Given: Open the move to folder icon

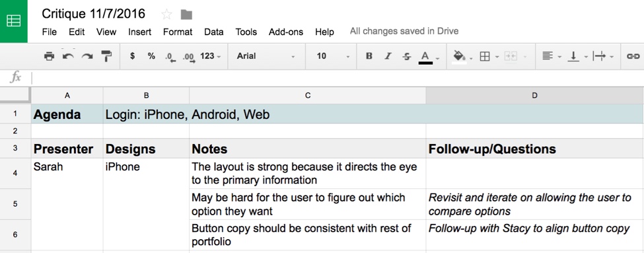Looking at the screenshot, I should tap(186, 15).
